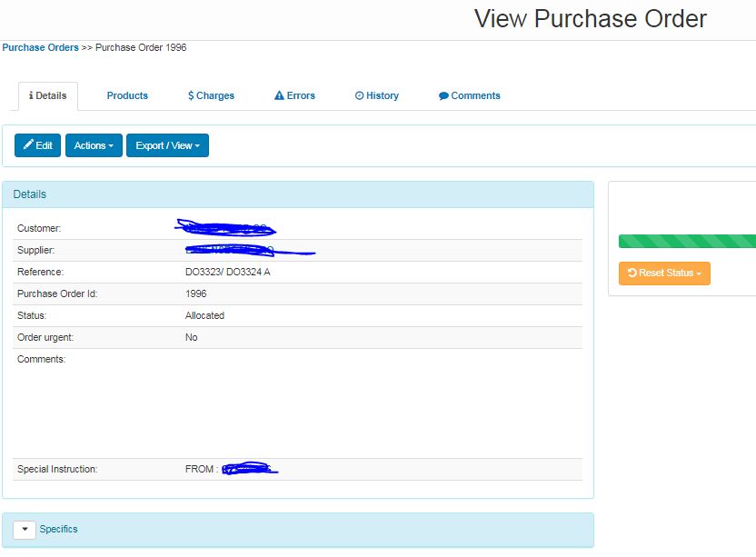
Task: Open the History tab with clock icon
Action: [x=376, y=95]
